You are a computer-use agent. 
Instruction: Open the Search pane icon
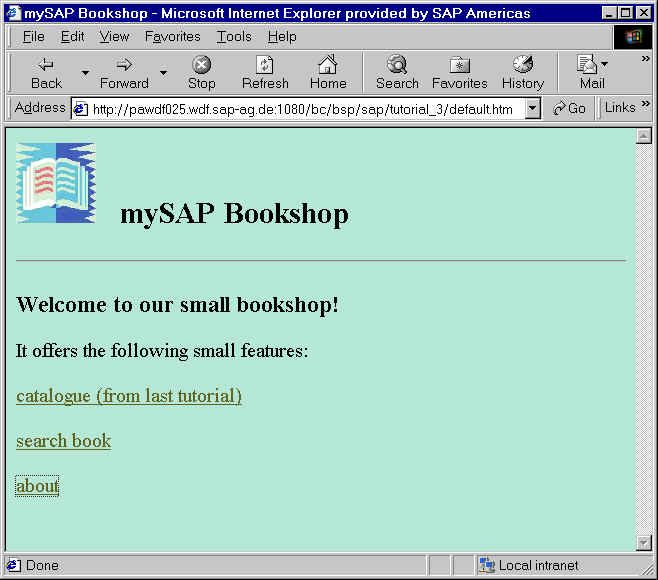[397, 66]
